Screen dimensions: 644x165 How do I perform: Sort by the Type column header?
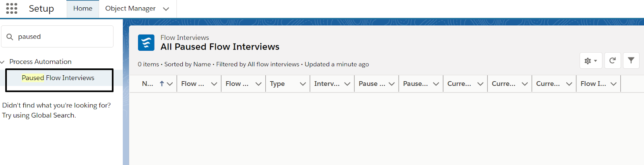point(277,84)
